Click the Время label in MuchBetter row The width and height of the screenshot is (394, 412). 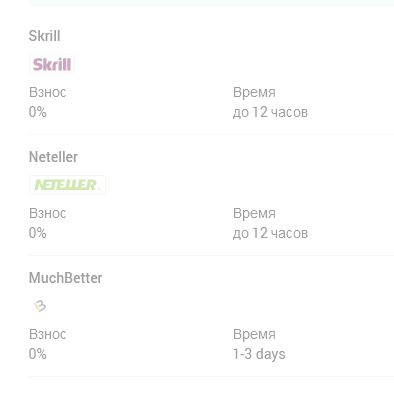click(254, 334)
